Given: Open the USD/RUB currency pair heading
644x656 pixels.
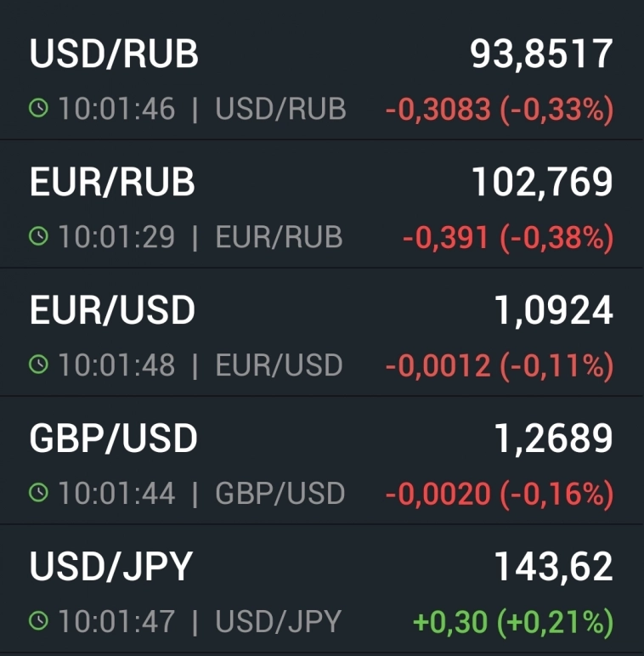Looking at the screenshot, I should 114,55.
